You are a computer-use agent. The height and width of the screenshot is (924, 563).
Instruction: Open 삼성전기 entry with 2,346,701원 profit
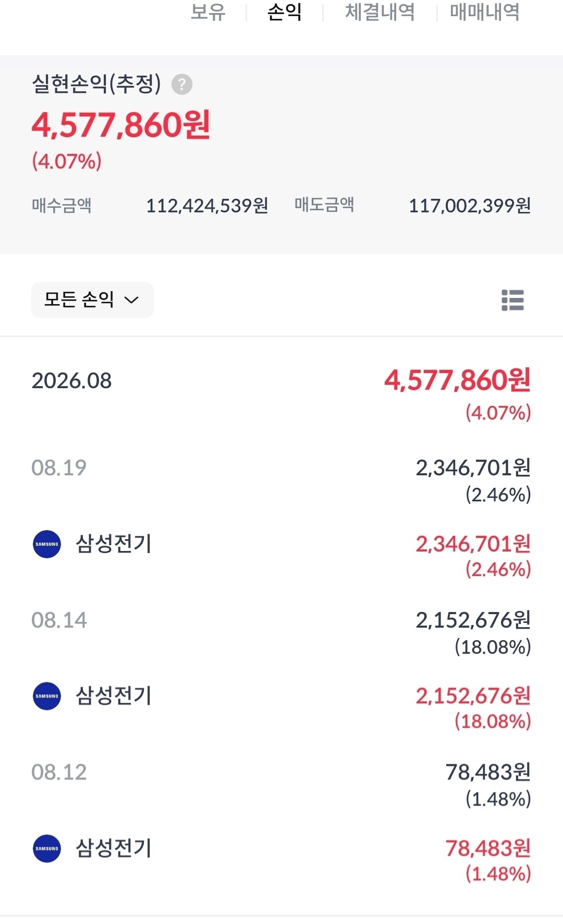tap(281, 555)
